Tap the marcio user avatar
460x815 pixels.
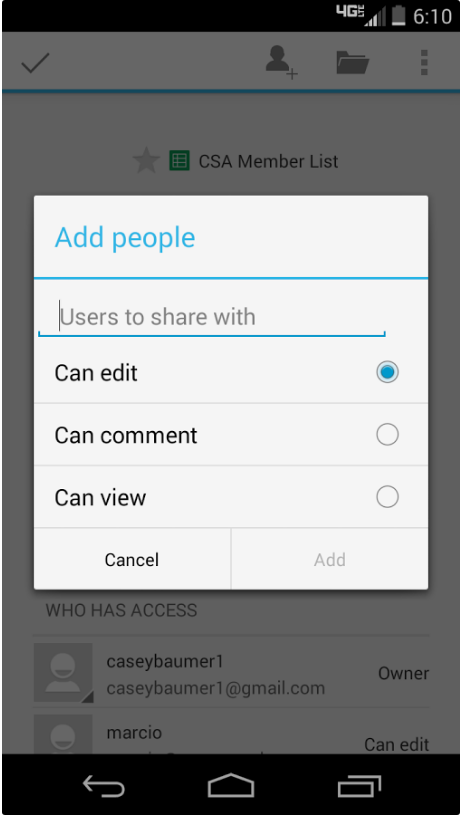coord(63,734)
